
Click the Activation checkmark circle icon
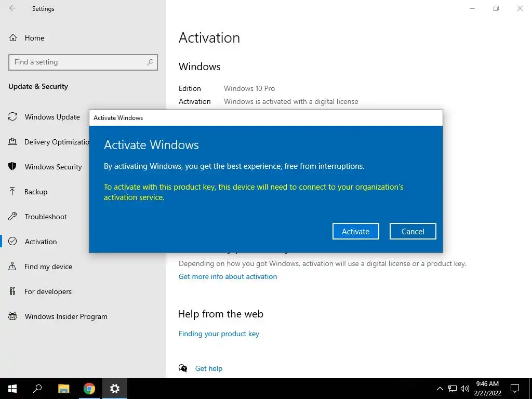click(12, 241)
